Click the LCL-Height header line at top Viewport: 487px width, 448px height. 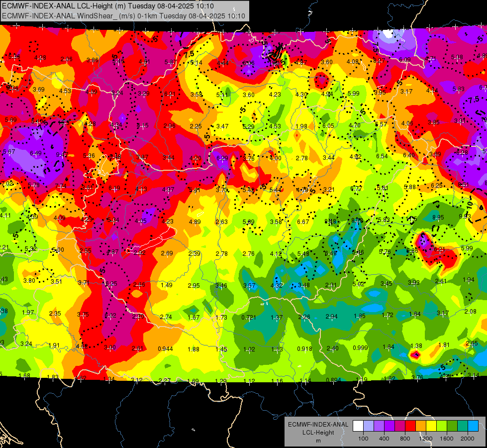[x=108, y=6]
